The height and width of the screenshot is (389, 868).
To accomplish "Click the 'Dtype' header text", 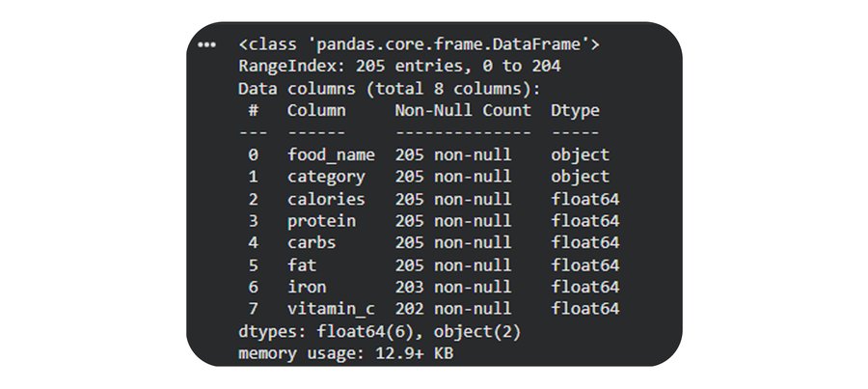I will [575, 111].
